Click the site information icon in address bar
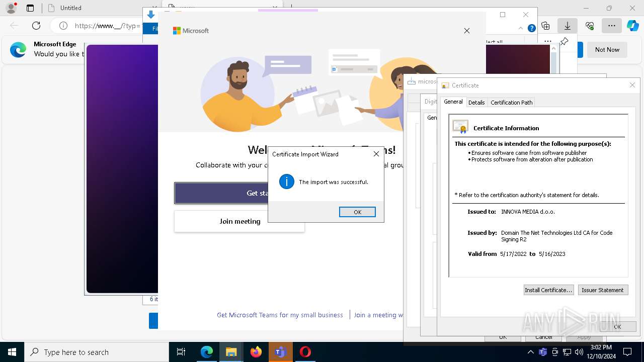This screenshot has width=644, height=362. 63,26
